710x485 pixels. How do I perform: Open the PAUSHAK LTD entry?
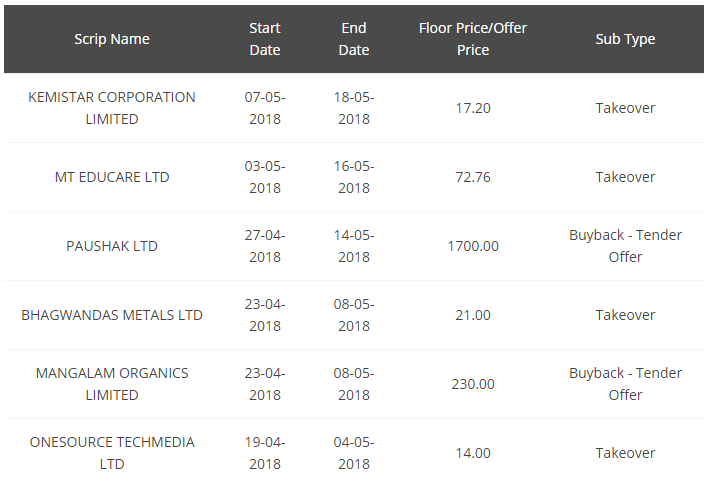[x=112, y=246]
